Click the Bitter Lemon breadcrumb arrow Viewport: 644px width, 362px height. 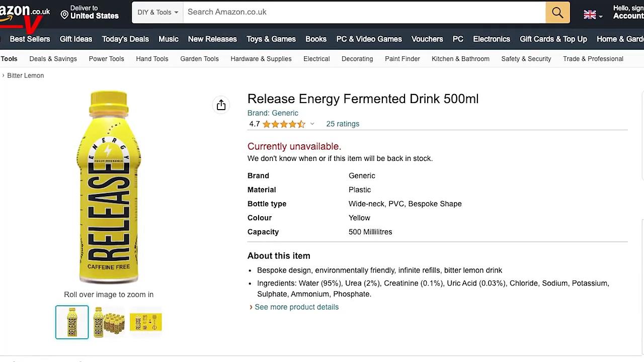(3, 75)
